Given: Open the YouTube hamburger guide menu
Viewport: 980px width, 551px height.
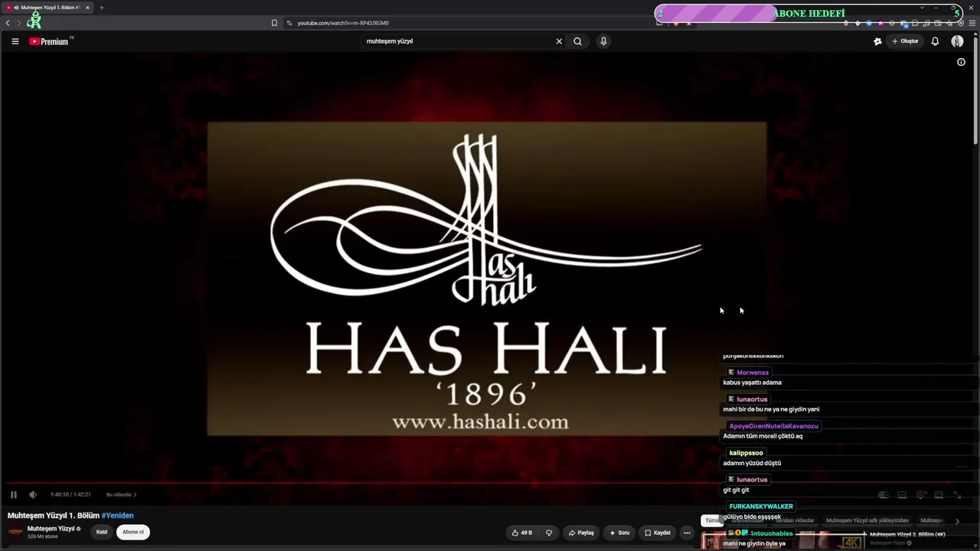Looking at the screenshot, I should pyautogui.click(x=15, y=41).
